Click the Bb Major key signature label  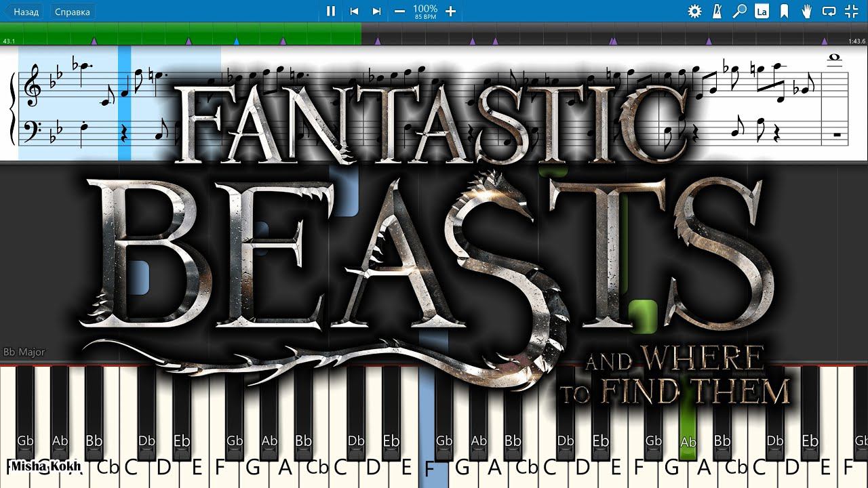pyautogui.click(x=24, y=352)
